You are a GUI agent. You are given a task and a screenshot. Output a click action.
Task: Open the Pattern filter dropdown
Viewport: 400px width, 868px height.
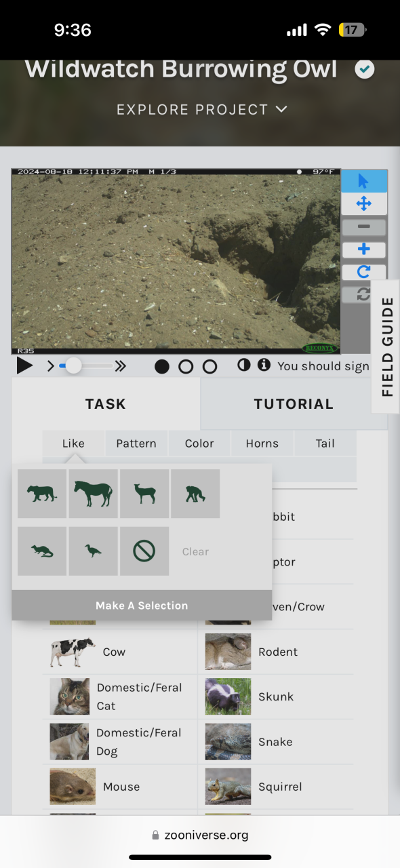[x=136, y=443]
